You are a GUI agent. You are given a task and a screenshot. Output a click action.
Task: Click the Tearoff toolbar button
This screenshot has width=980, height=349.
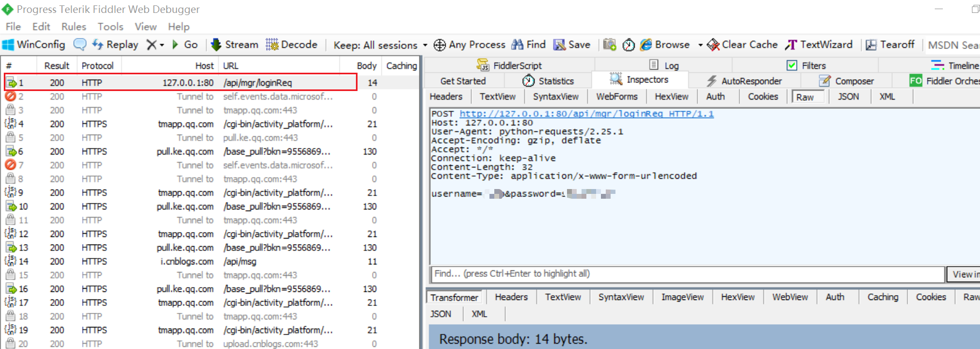point(890,45)
